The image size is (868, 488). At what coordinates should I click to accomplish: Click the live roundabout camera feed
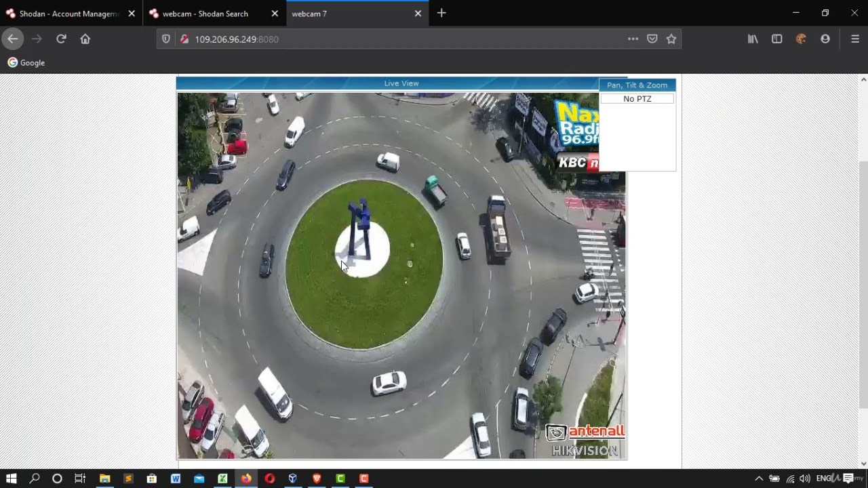tap(401, 276)
